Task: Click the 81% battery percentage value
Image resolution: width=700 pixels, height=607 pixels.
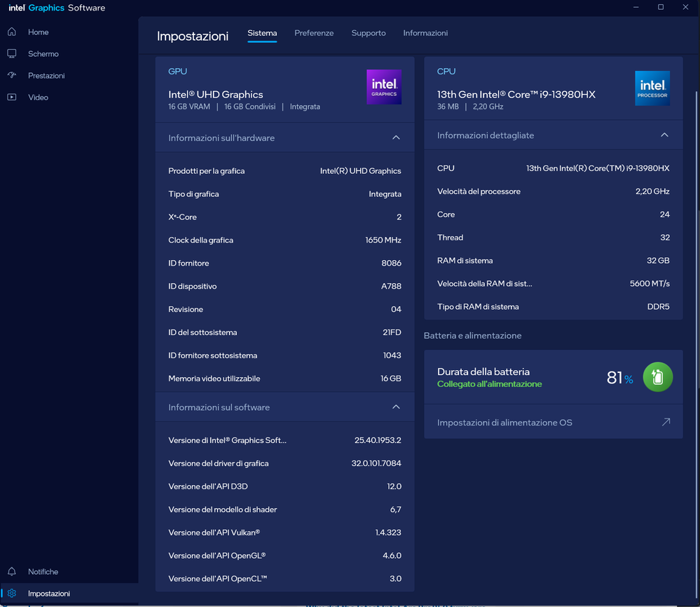Action: tap(619, 378)
